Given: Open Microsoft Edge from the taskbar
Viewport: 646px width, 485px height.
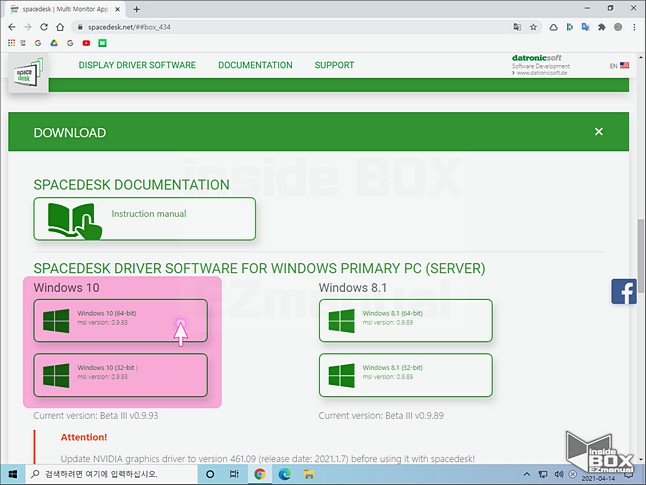Looking at the screenshot, I should [x=284, y=474].
